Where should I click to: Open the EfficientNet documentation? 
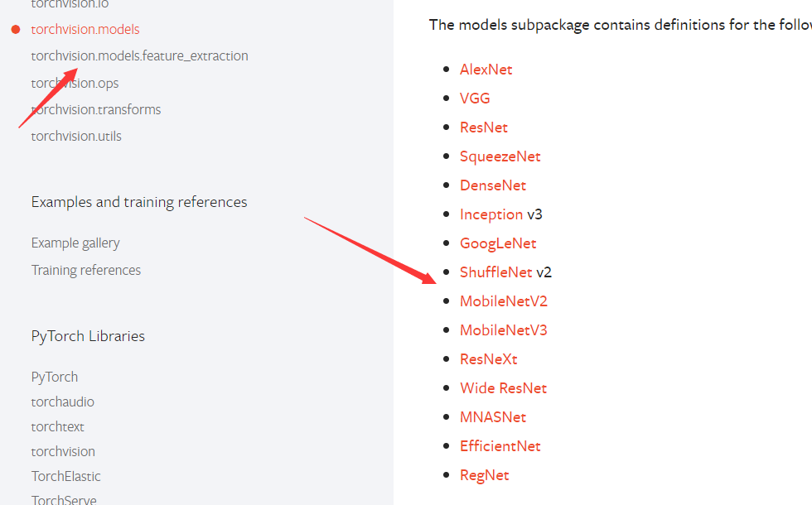coord(500,445)
